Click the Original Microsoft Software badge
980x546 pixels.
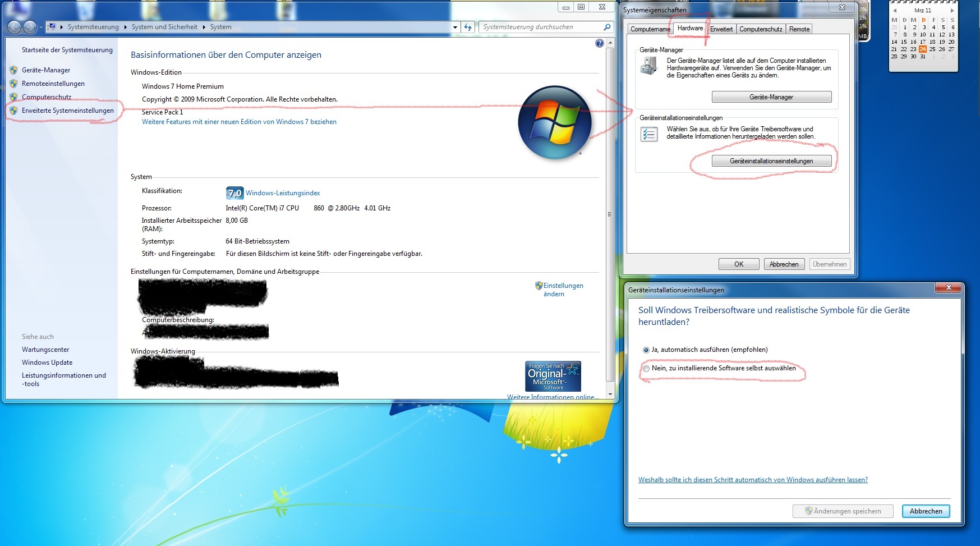[x=553, y=376]
